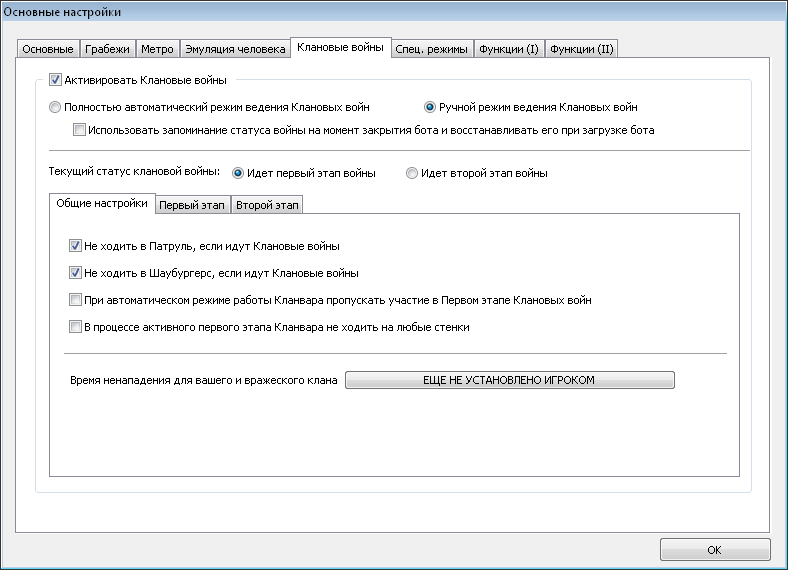Enable не ходить на любые стенки checkbox

tap(75, 327)
